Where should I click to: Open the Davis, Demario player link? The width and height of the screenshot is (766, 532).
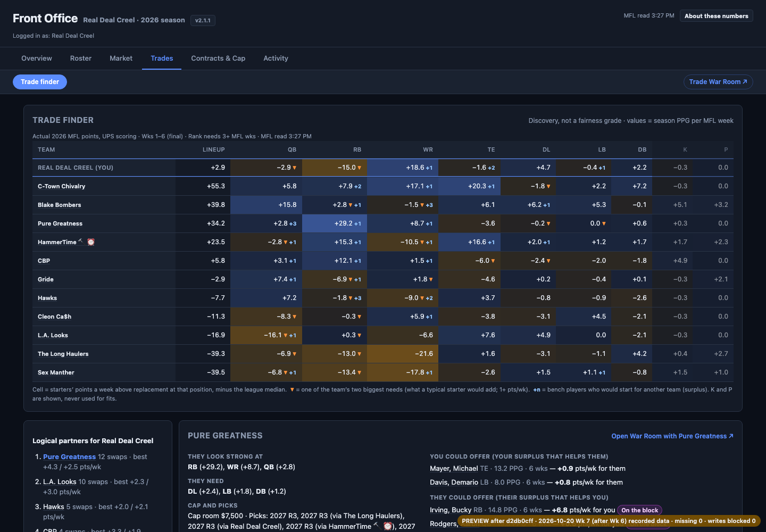(x=454, y=483)
